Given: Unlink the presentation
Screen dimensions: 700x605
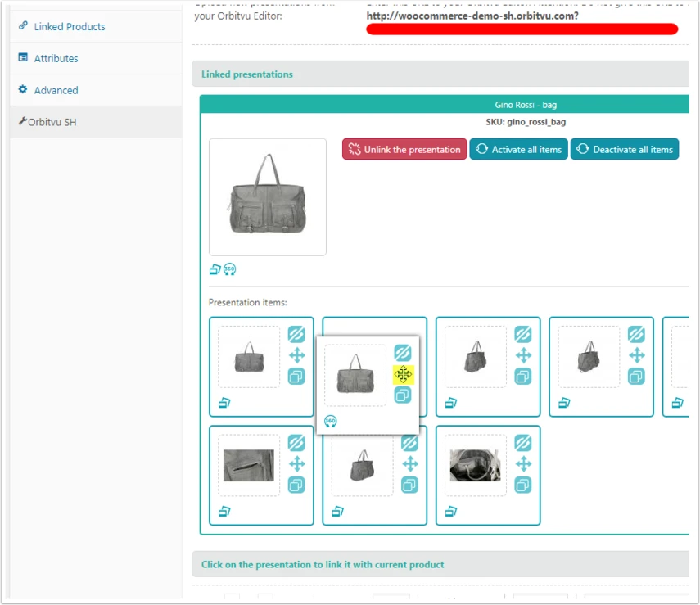Looking at the screenshot, I should (404, 149).
